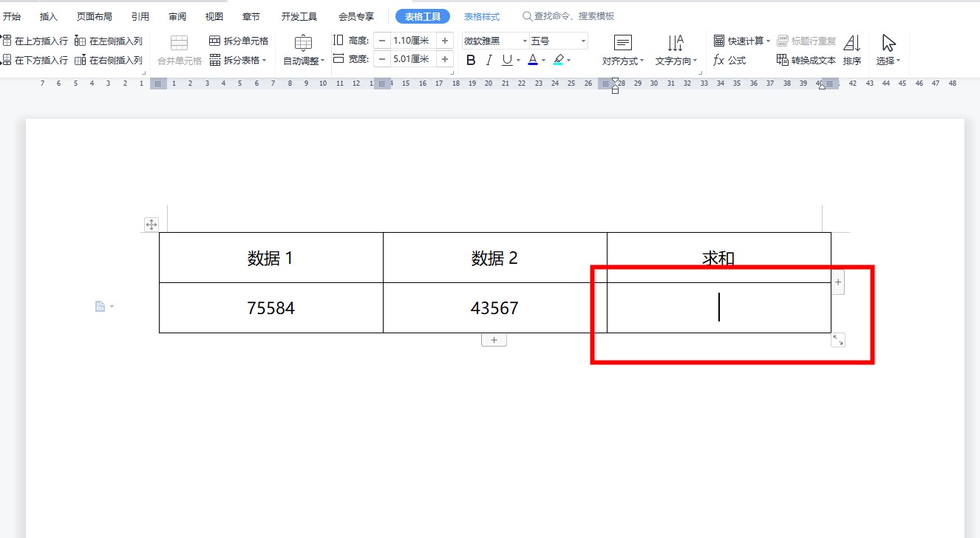
Task: Click the table move handle icon
Action: click(x=151, y=225)
